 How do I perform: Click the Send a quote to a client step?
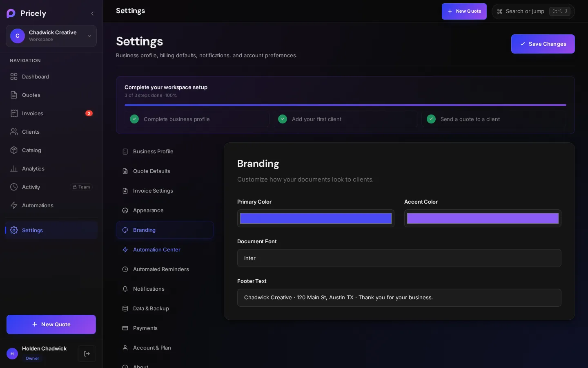pos(494,119)
